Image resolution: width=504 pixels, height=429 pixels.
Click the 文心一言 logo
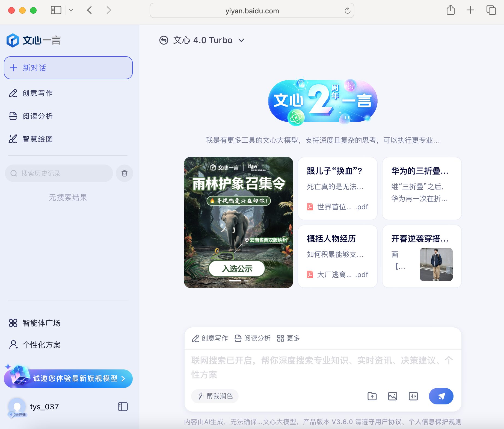pos(33,40)
